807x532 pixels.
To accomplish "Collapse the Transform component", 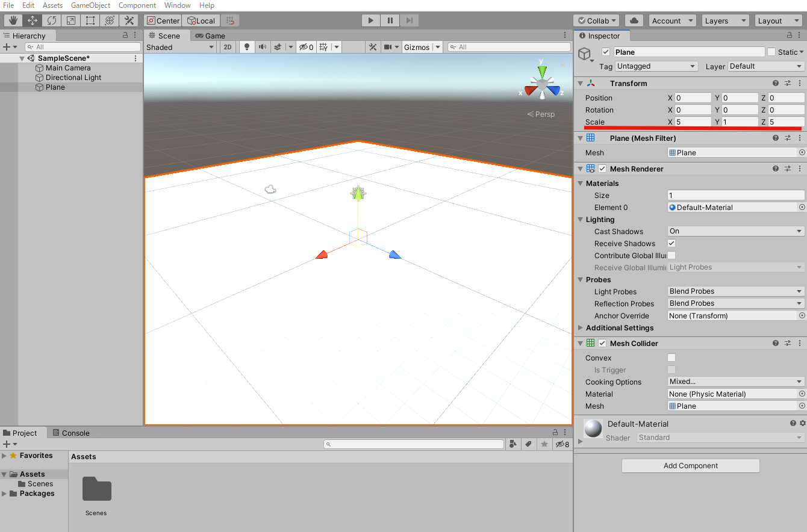I will (580, 83).
